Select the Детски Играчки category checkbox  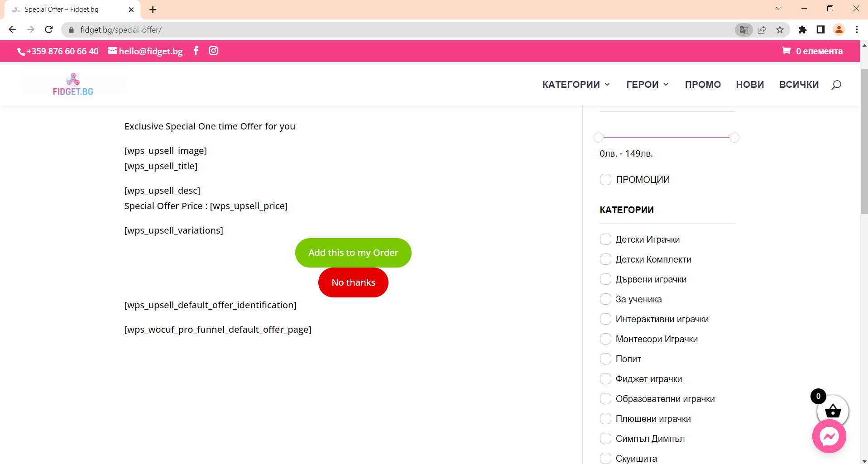point(605,239)
